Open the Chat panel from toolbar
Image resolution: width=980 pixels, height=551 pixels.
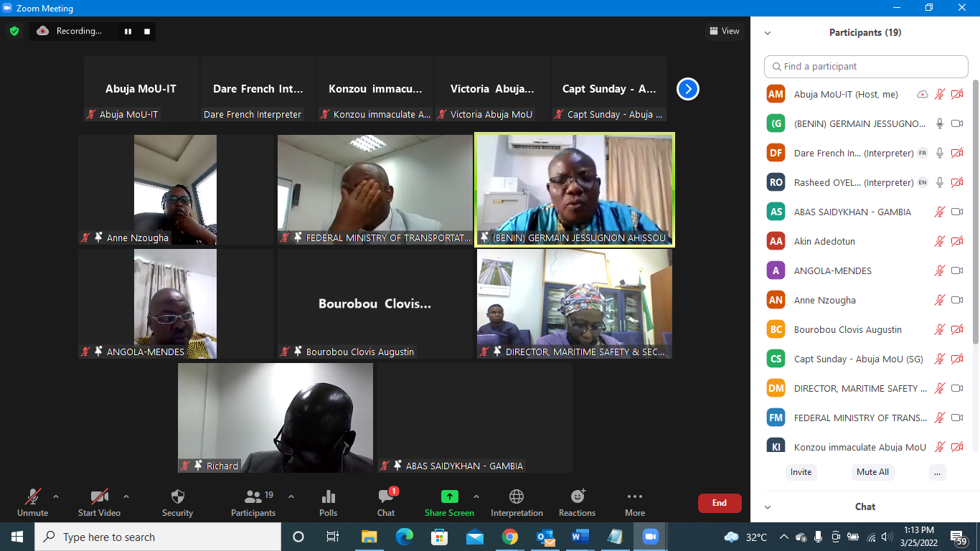click(x=386, y=502)
